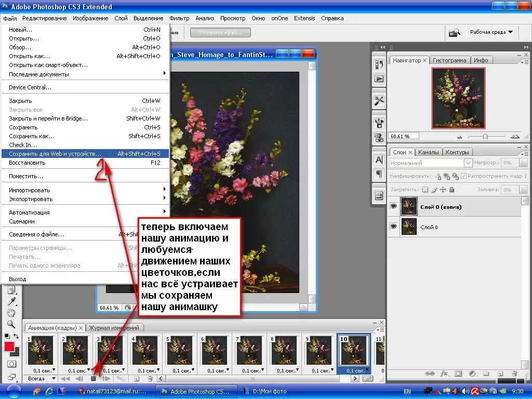Create a new layer group folder icon
Image resolution: width=532 pixels, height=399 pixels.
486,374
